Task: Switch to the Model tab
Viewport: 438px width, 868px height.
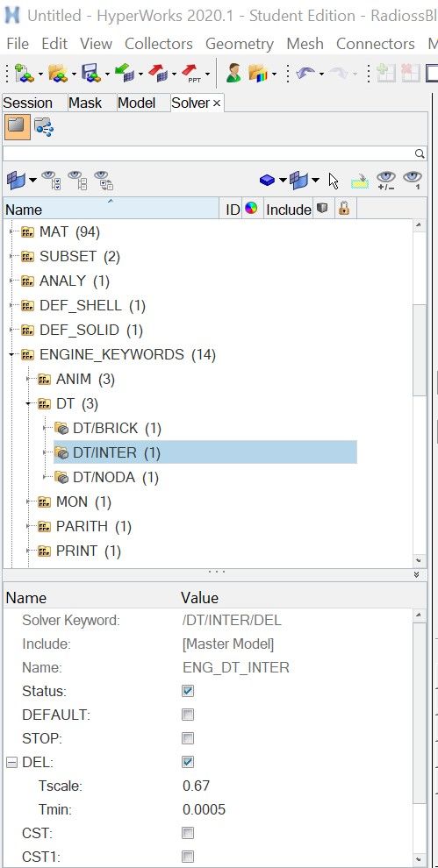Action: tap(136, 103)
